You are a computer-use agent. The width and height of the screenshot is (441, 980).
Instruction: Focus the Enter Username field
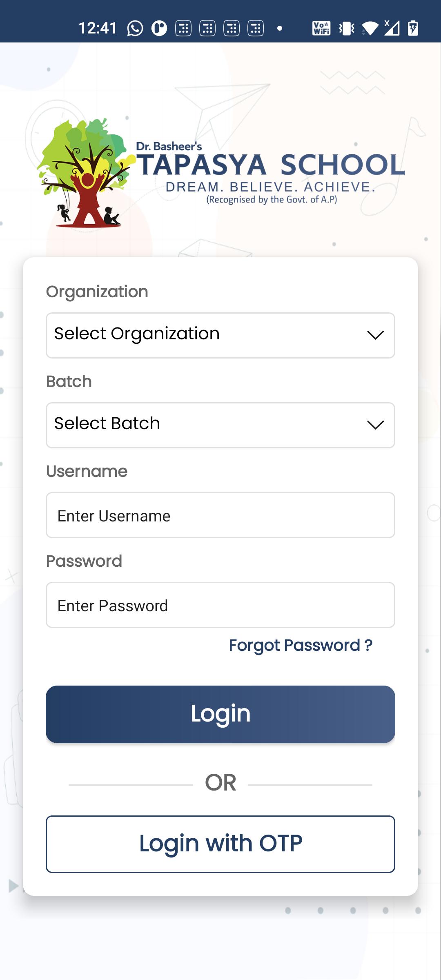coord(220,515)
